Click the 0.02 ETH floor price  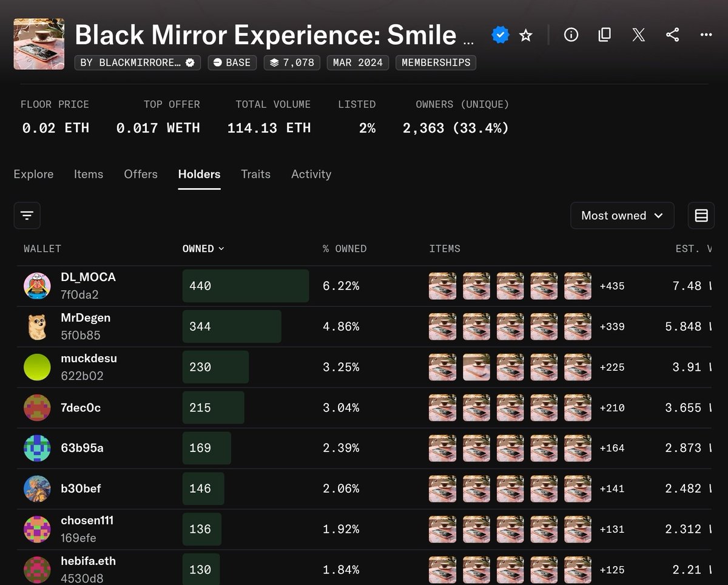point(55,128)
